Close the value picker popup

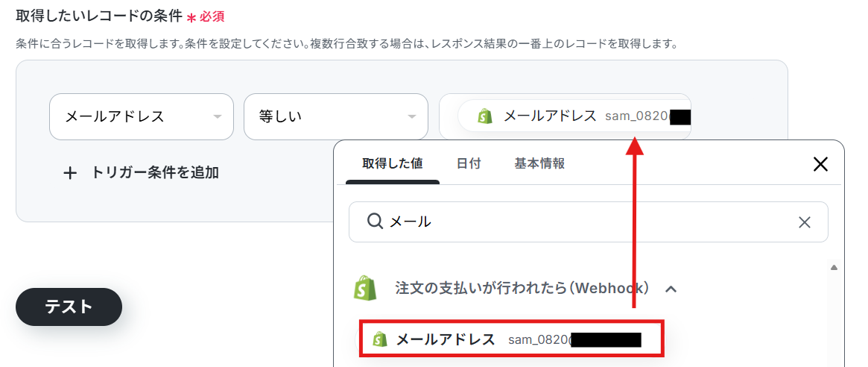pyautogui.click(x=820, y=163)
